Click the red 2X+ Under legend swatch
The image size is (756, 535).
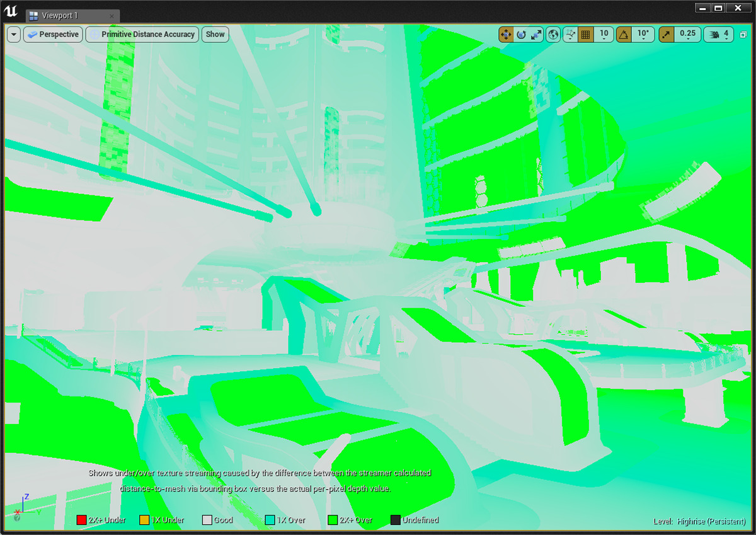point(81,520)
